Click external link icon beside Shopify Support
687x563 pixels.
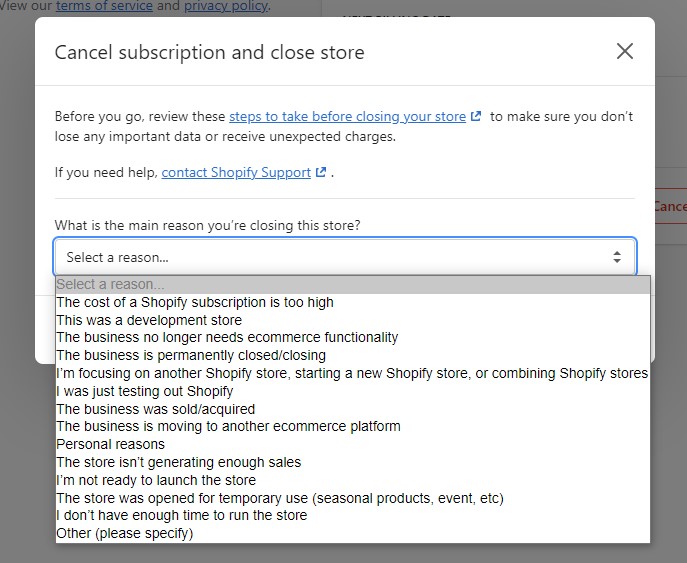[x=321, y=172]
